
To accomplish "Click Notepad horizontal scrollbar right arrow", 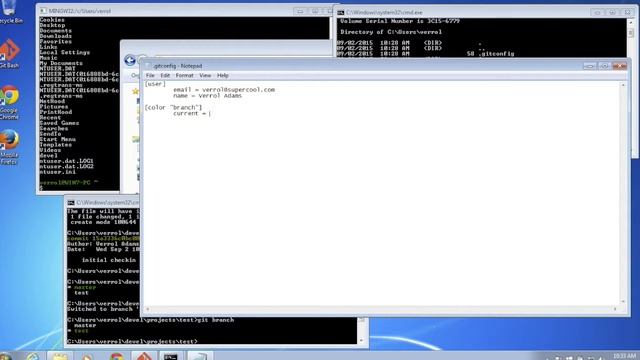I will click(x=616, y=309).
